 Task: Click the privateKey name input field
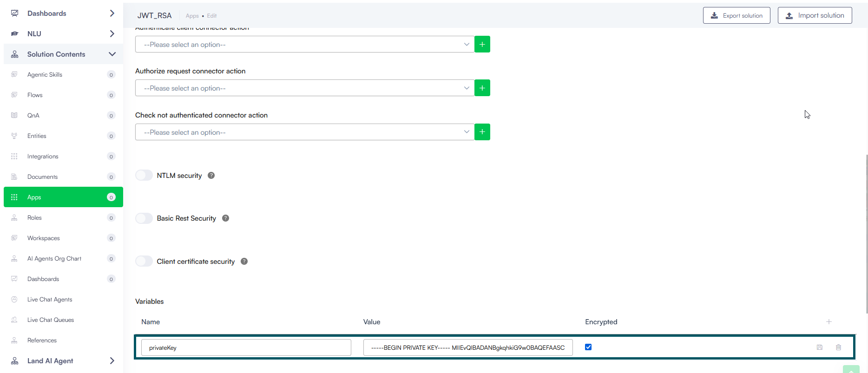tap(246, 347)
